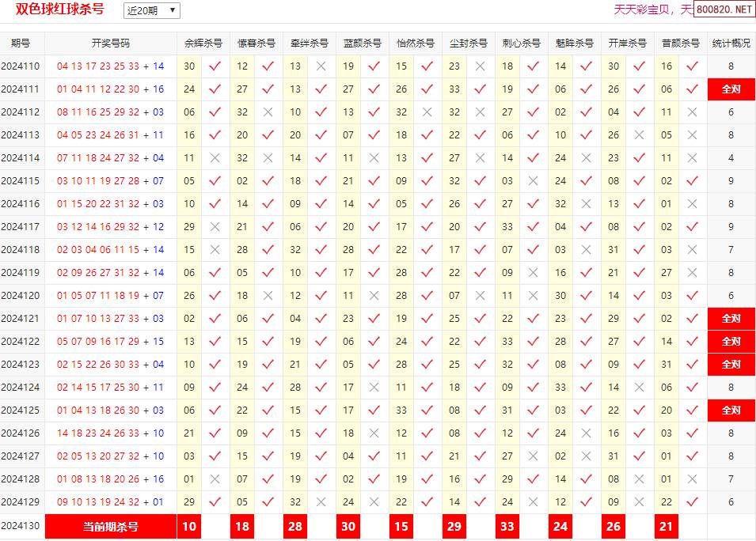Click the red 28 box under 牵绊杀号
Viewport: 756px width, 541px height.
pyautogui.click(x=295, y=527)
